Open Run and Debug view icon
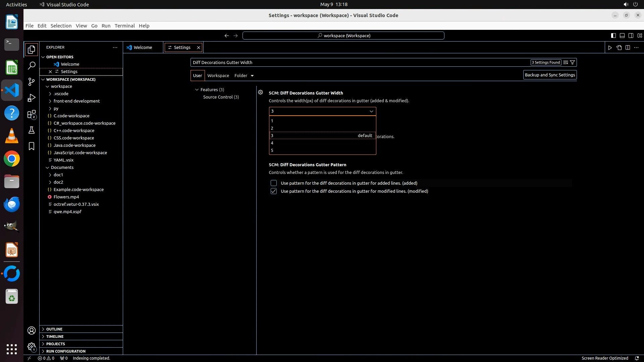 click(32, 98)
